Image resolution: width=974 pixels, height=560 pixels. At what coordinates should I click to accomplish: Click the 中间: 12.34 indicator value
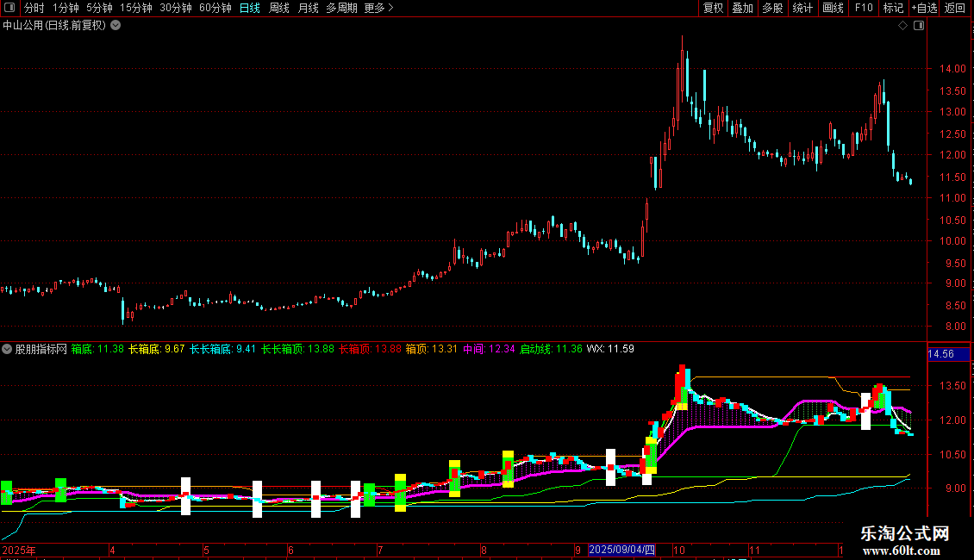point(489,349)
